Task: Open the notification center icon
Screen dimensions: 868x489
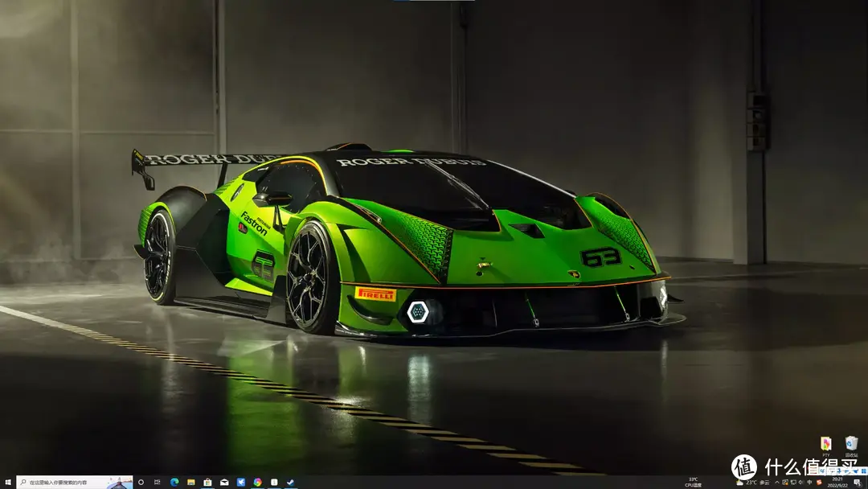Action: [858, 483]
